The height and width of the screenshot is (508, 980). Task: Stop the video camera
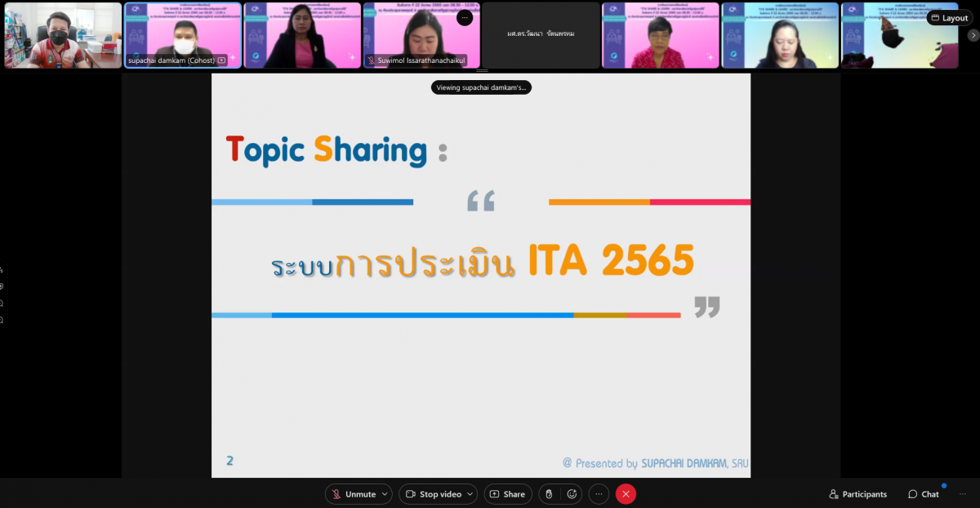[433, 494]
